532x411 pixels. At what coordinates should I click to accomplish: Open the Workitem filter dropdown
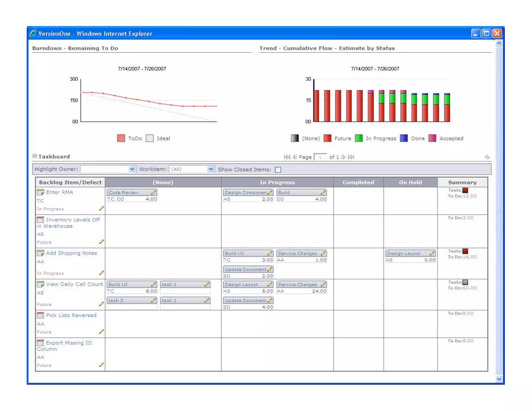coord(211,169)
